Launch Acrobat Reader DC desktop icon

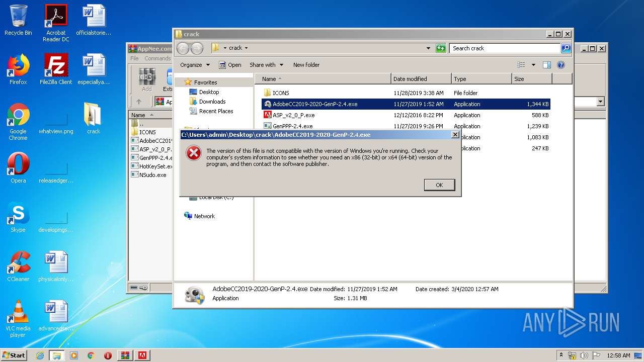coord(56,23)
